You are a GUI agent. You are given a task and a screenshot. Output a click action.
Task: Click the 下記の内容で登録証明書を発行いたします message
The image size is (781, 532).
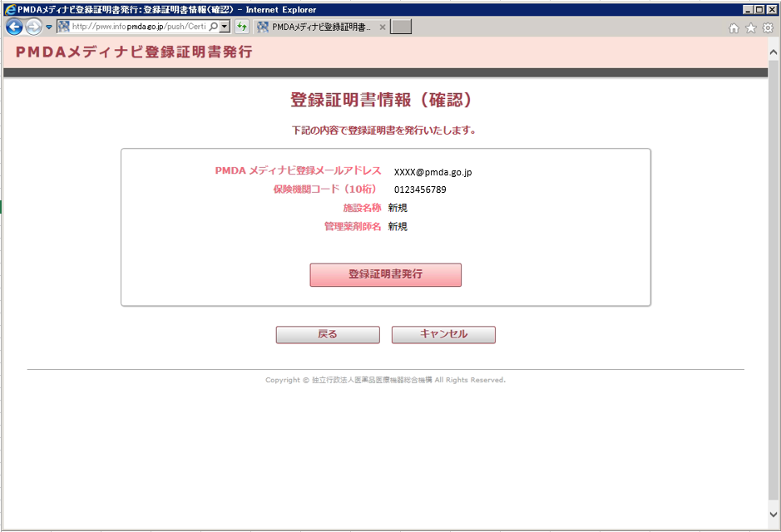(383, 131)
